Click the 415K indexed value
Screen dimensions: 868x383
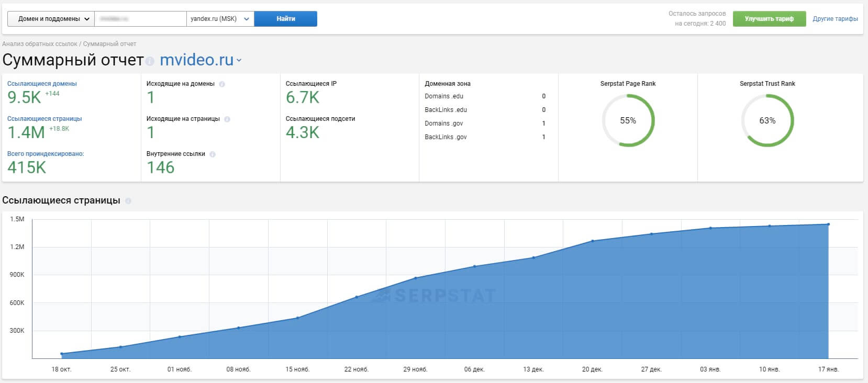tap(27, 167)
